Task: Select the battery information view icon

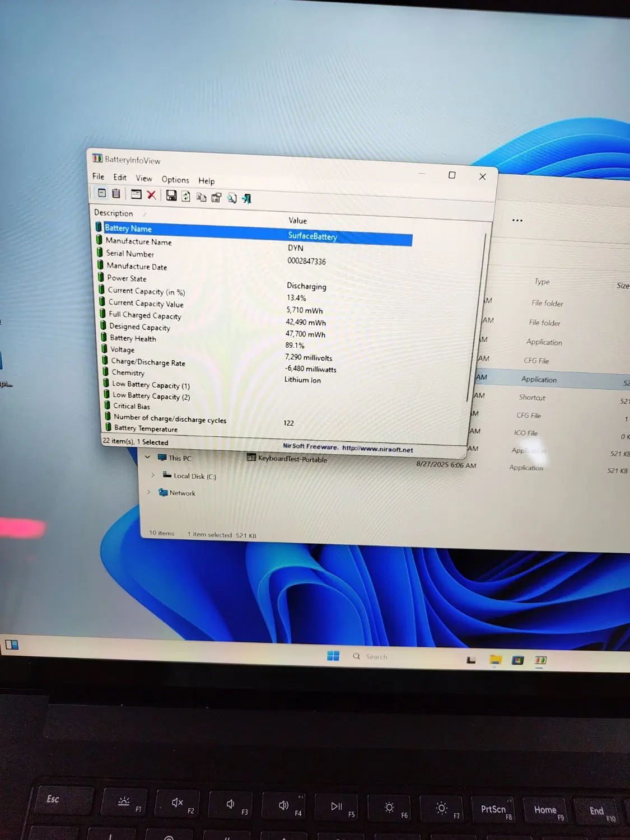Action: point(101,193)
